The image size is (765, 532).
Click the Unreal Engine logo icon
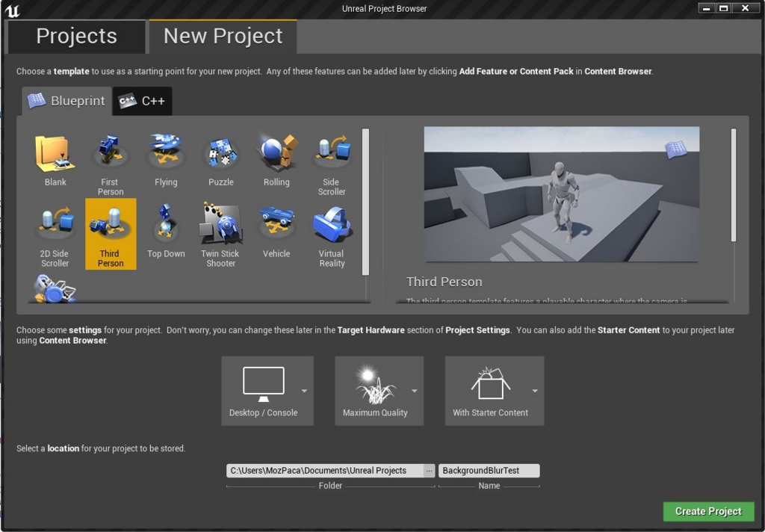click(12, 10)
